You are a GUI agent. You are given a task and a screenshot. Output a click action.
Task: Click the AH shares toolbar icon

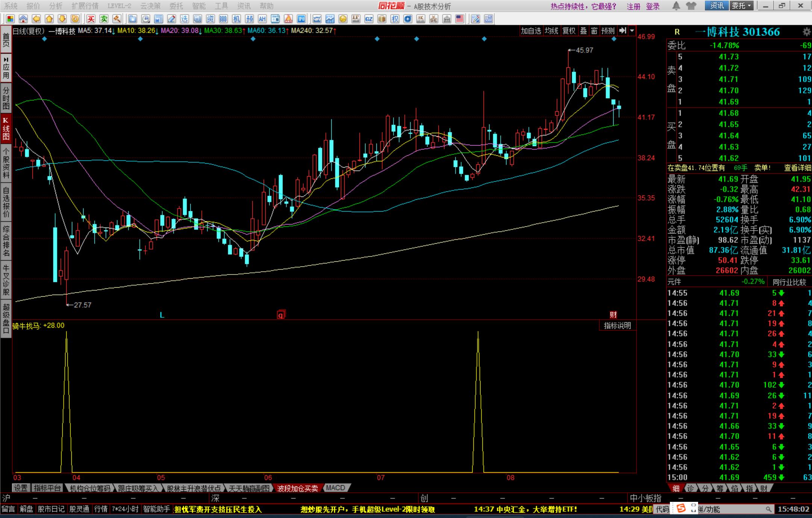[x=262, y=19]
